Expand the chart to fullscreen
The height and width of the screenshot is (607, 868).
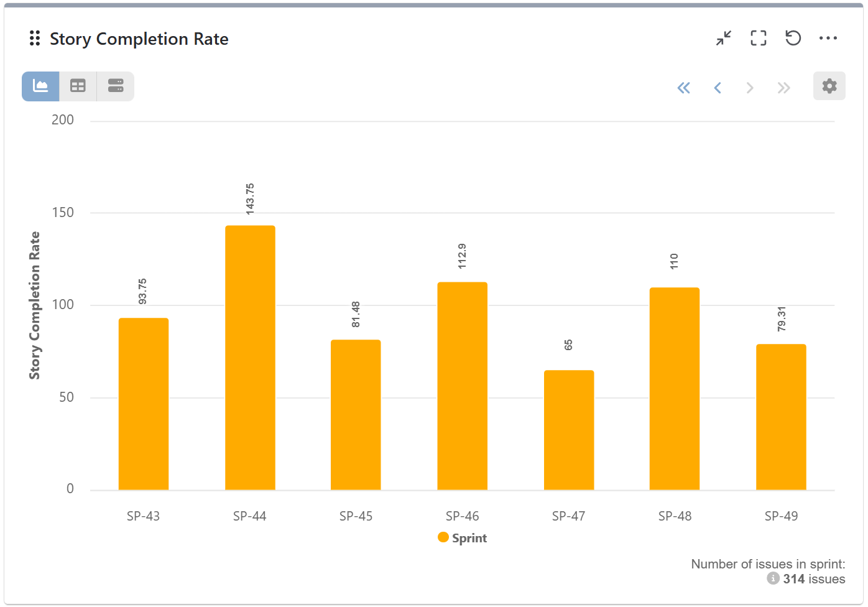pos(758,39)
